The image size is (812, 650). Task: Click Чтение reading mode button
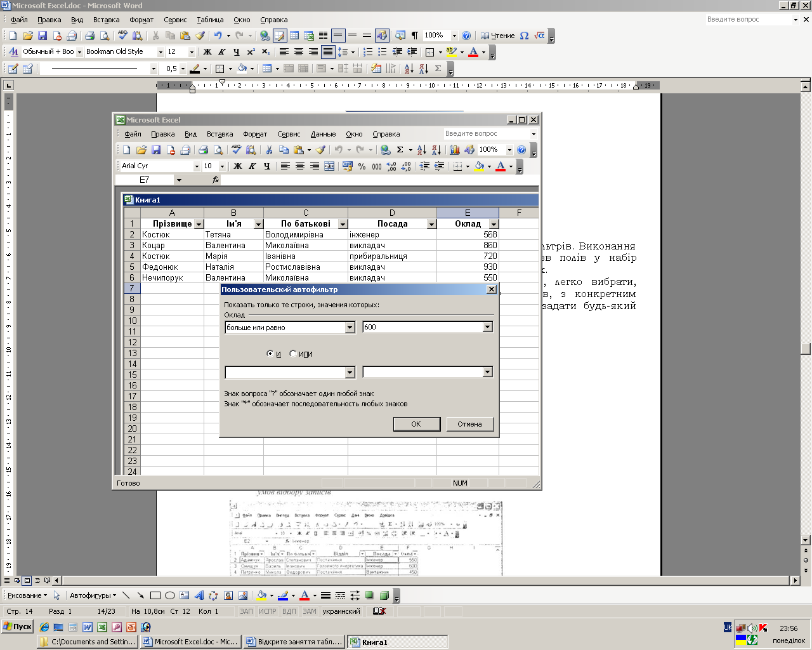tap(498, 36)
